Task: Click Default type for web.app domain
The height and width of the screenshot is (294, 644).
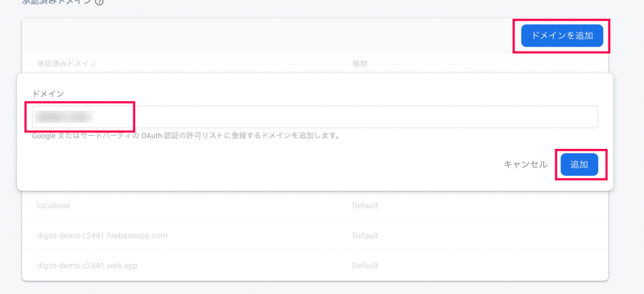Action: 365,266
